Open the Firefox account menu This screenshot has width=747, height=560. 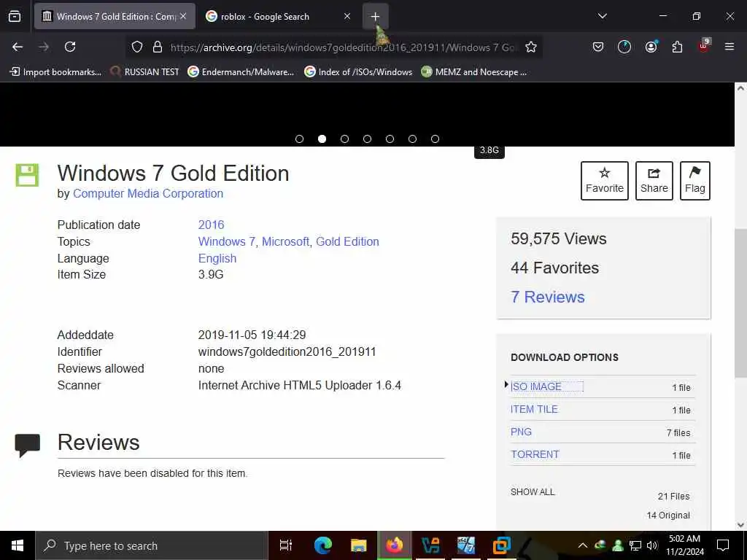point(651,47)
